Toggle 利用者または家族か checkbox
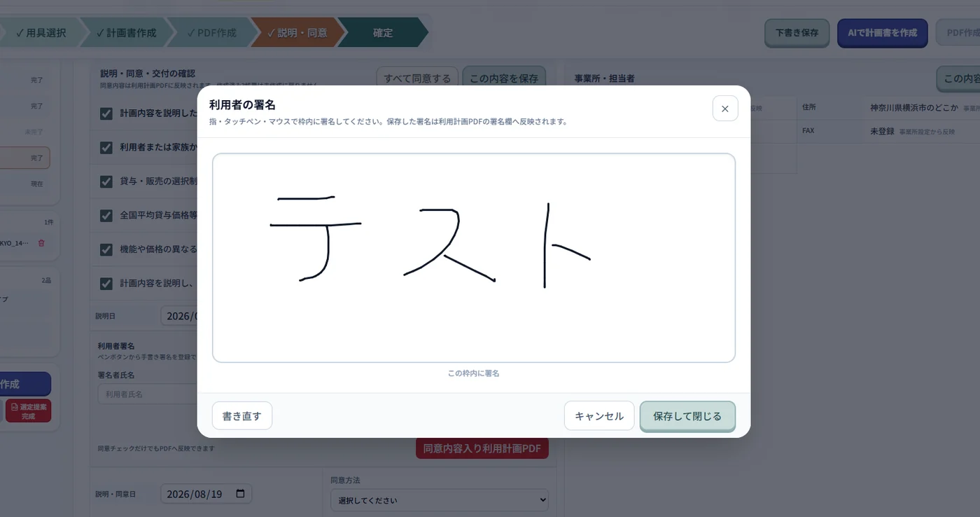The image size is (980, 517). click(106, 148)
